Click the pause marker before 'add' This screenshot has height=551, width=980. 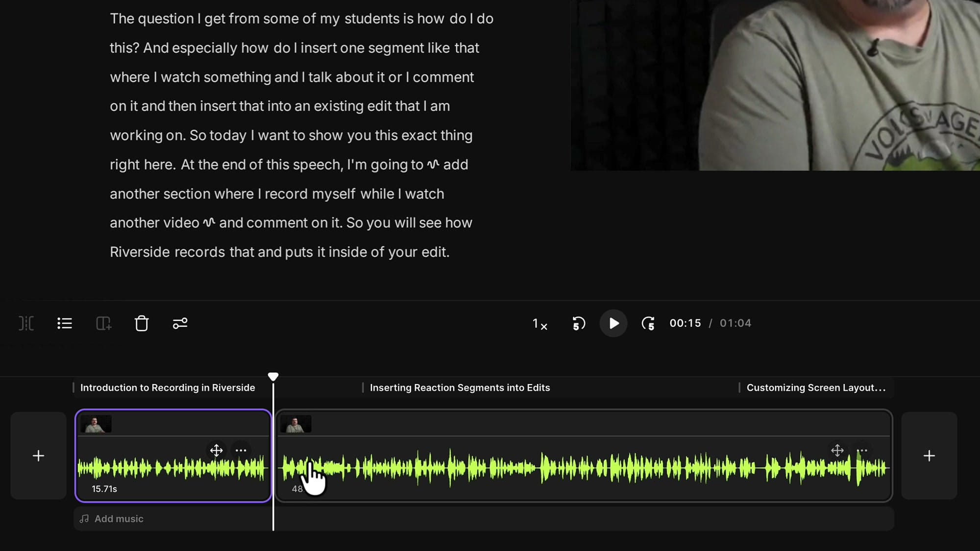[x=433, y=165]
